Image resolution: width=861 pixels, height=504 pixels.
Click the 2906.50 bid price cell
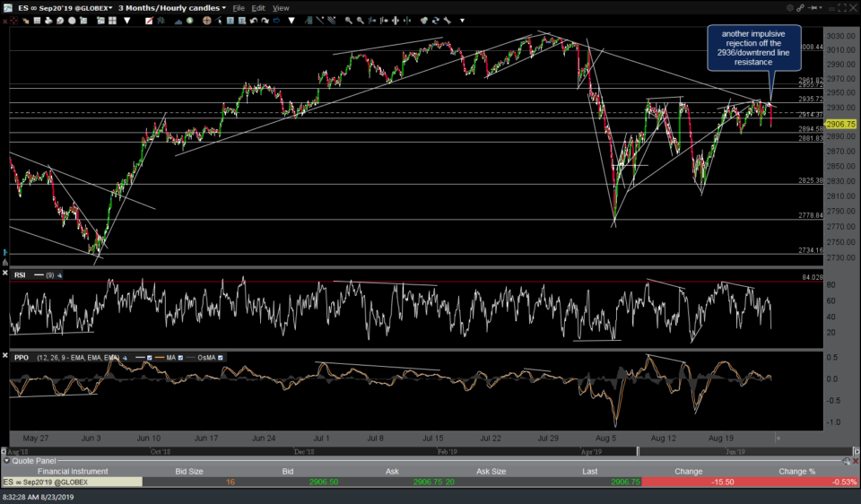[x=324, y=482]
